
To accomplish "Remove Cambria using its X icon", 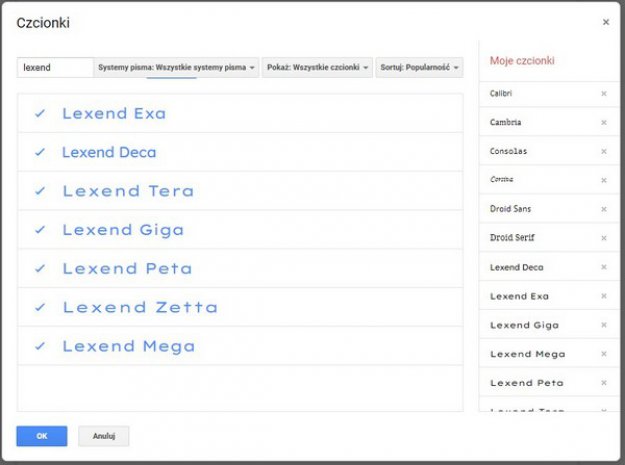I will click(603, 123).
